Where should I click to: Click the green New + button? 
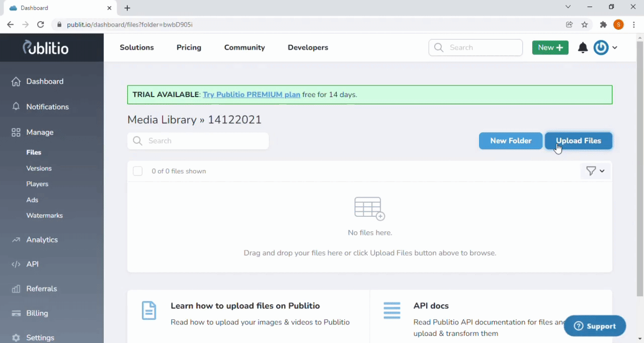(x=550, y=47)
